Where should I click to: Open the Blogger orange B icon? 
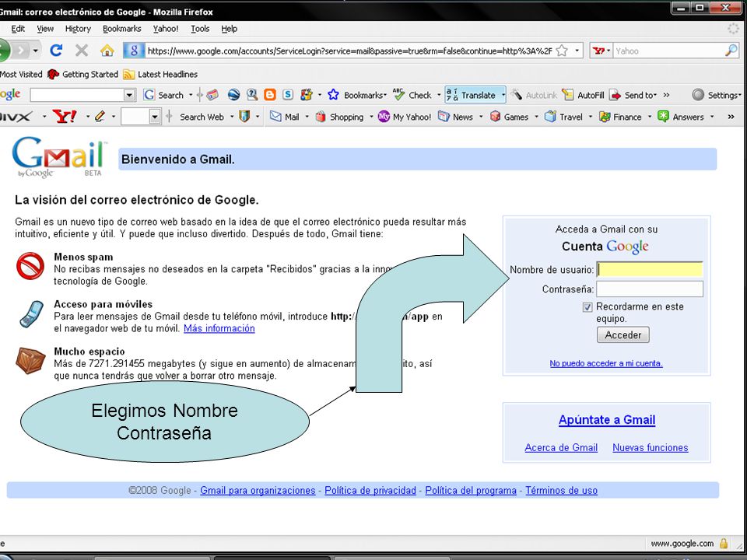click(x=270, y=95)
